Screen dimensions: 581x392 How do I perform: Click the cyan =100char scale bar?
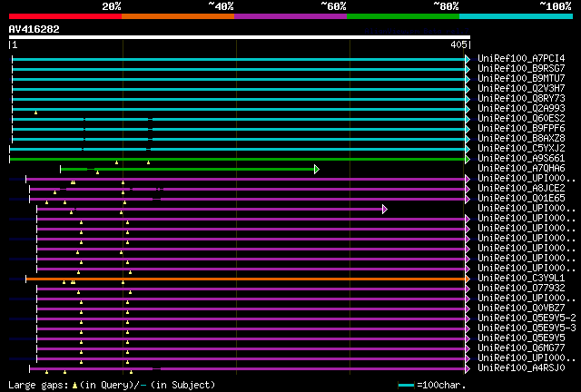point(406,386)
